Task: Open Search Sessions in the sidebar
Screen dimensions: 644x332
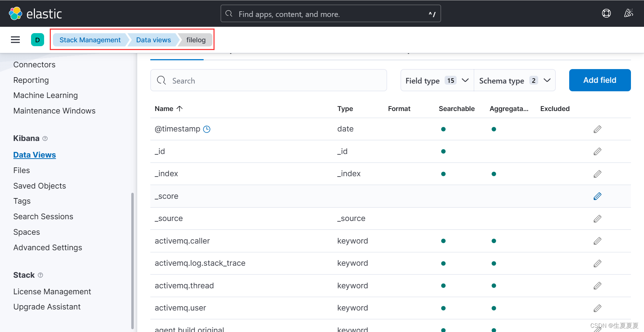Action: coord(43,217)
